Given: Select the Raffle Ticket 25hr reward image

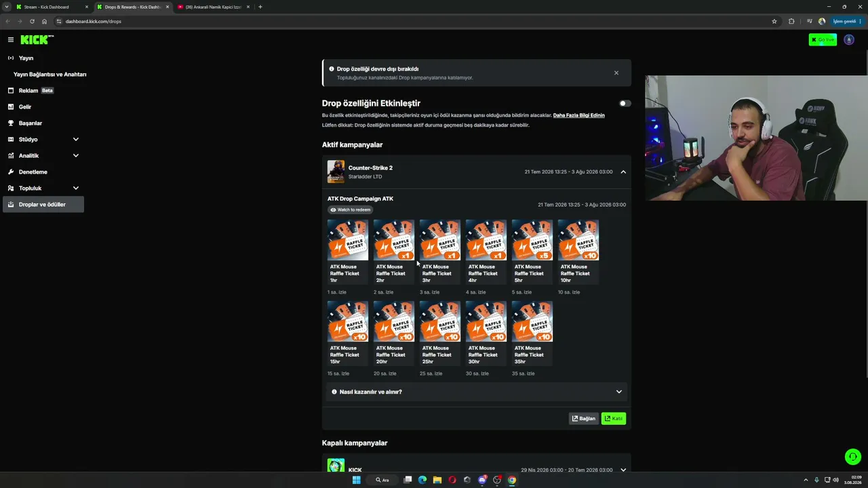Looking at the screenshot, I should [440, 321].
